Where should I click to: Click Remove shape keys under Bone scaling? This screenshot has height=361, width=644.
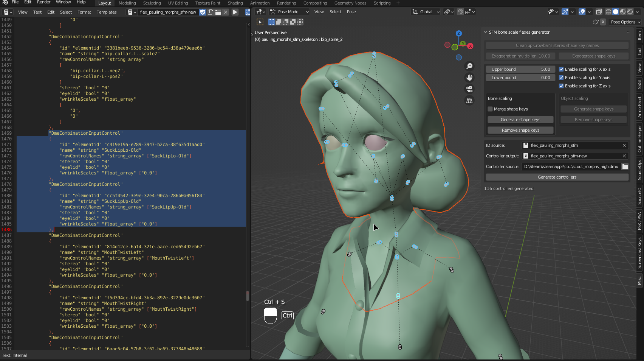520,130
